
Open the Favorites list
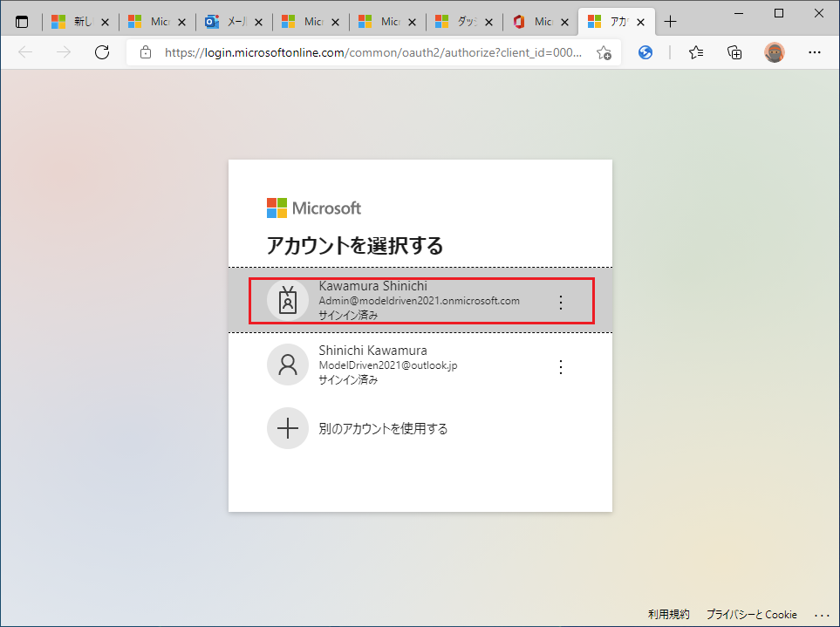(696, 52)
